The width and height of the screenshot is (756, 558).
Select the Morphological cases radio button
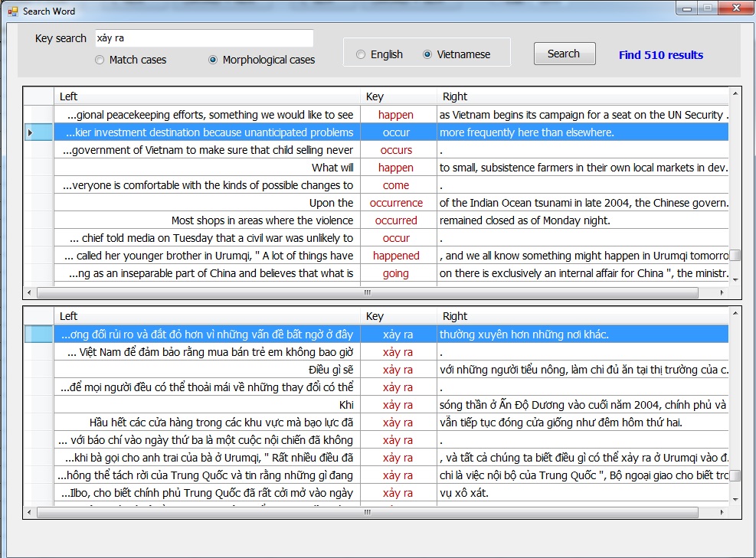(213, 60)
